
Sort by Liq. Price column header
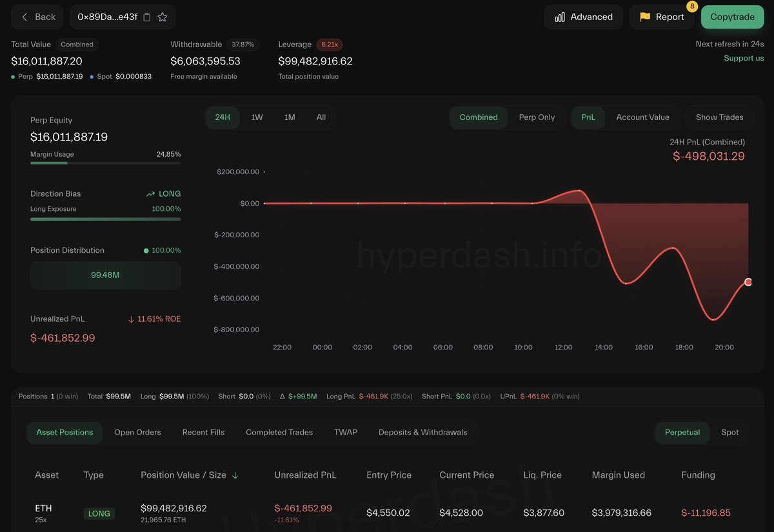[x=542, y=475]
